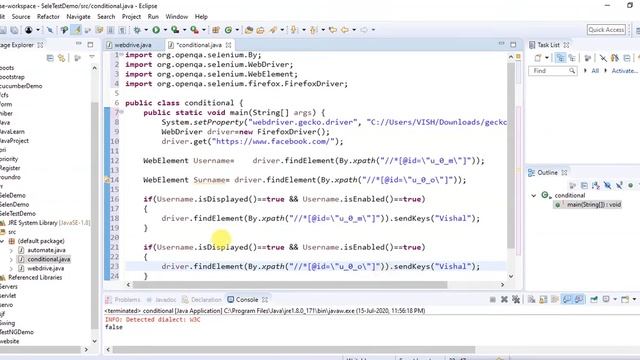Click the Coverage run icon in toolbar
The image size is (640, 360).
[175, 30]
